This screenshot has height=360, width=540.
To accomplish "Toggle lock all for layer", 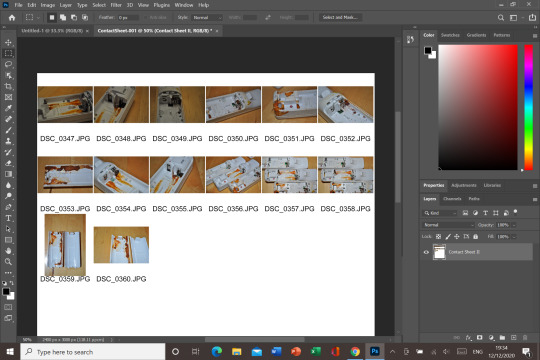I will [475, 237].
